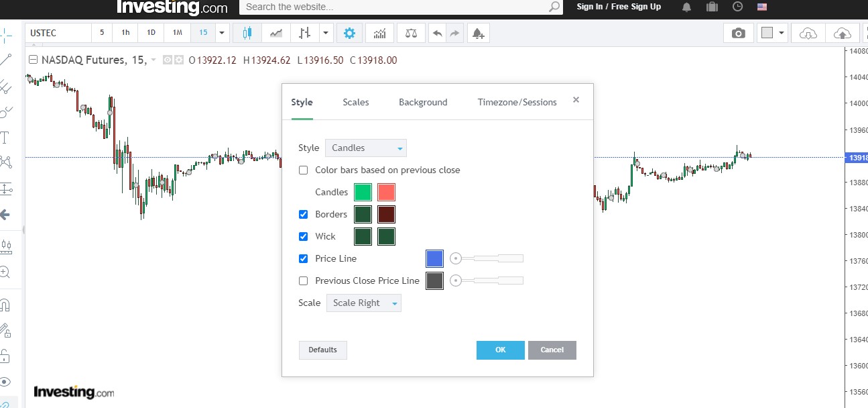
Task: Open the portfolio briefcase icon
Action: (712, 7)
